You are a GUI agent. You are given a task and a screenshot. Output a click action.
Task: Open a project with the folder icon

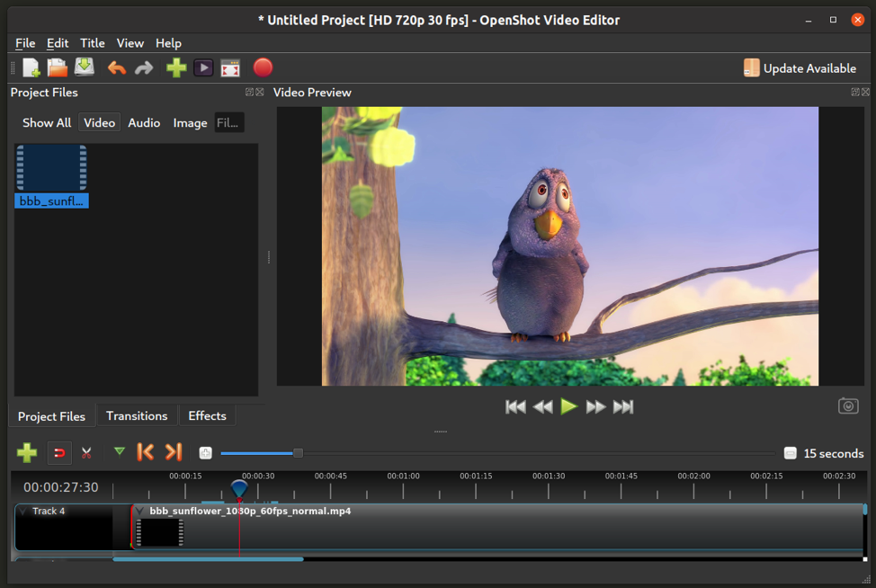click(x=58, y=68)
